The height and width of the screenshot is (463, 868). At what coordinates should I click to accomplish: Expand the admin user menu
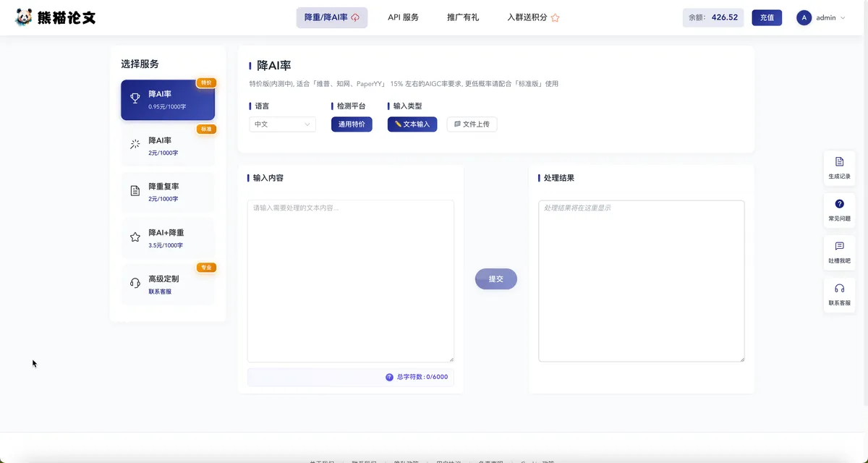822,17
